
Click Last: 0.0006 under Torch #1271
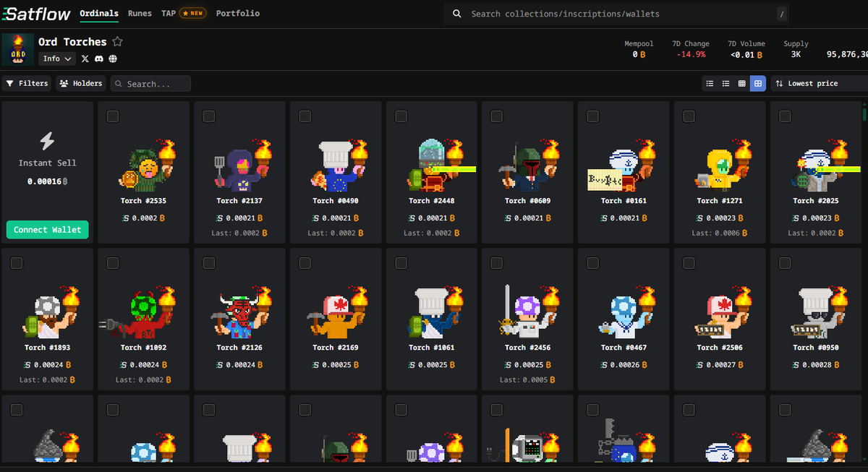tap(720, 233)
